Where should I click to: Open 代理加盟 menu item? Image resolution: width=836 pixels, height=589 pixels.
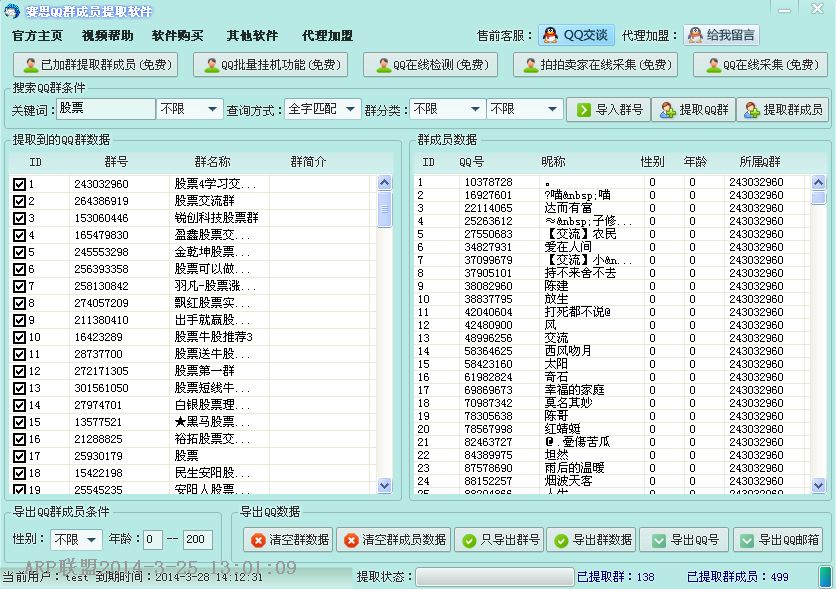tap(327, 36)
